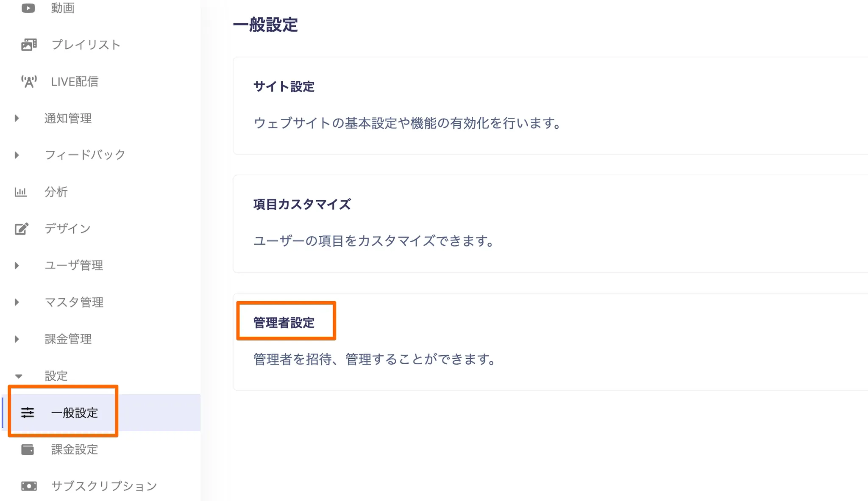Click the LIVE配信 broadcast antenna icon
Screen dimensions: 868x501
pos(29,81)
